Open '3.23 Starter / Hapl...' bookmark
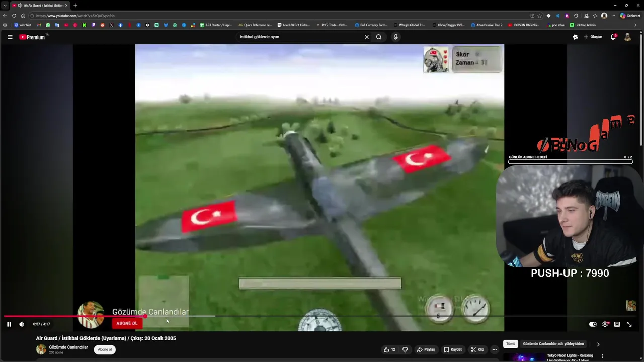Viewport: 644px width, 362px height. coord(216,25)
